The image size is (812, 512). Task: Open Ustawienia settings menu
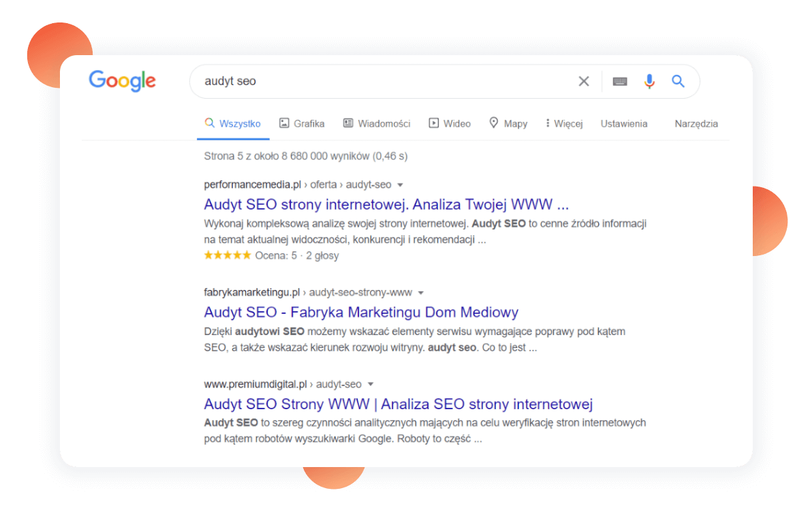[x=623, y=124]
